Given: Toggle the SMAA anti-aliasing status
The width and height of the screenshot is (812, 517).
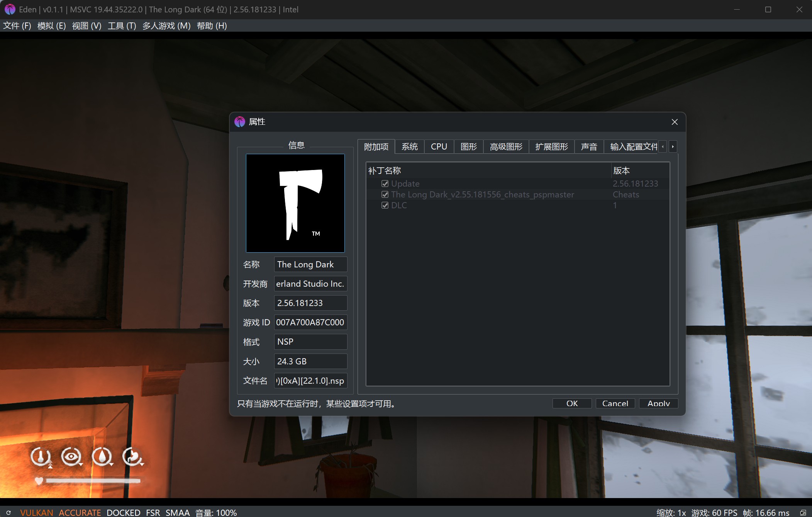Looking at the screenshot, I should click(178, 512).
